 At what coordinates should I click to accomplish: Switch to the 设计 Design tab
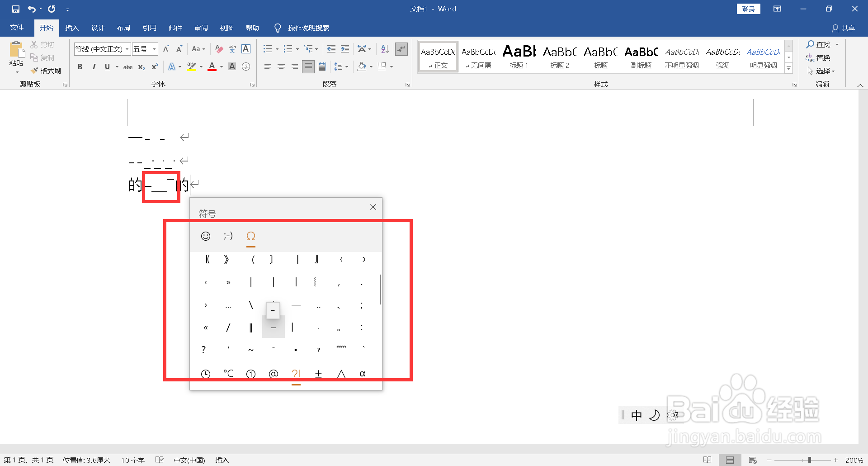[x=98, y=28]
